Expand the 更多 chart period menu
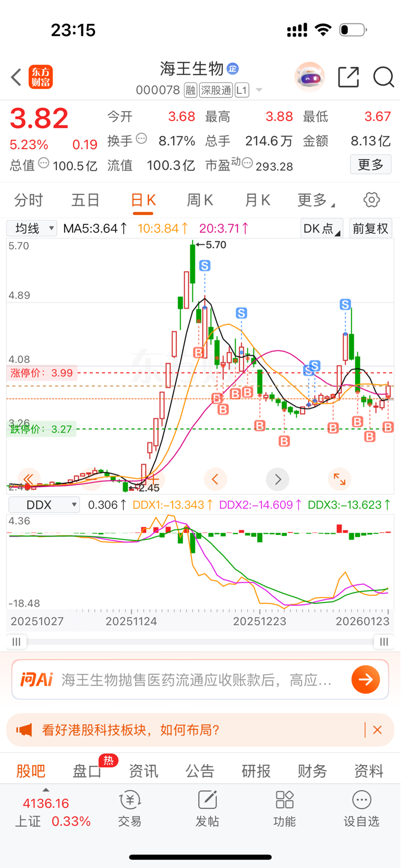The height and width of the screenshot is (868, 401). tap(316, 200)
